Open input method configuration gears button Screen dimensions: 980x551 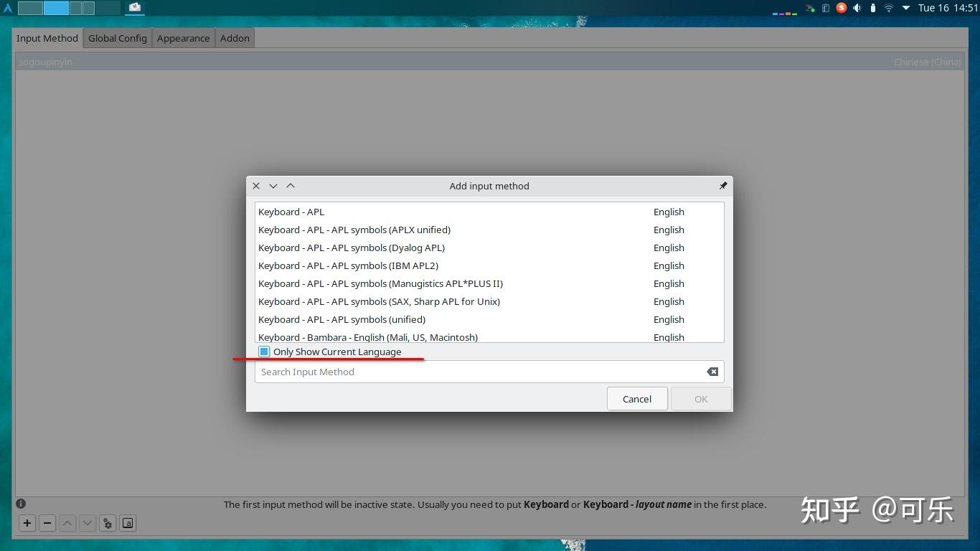(x=108, y=523)
